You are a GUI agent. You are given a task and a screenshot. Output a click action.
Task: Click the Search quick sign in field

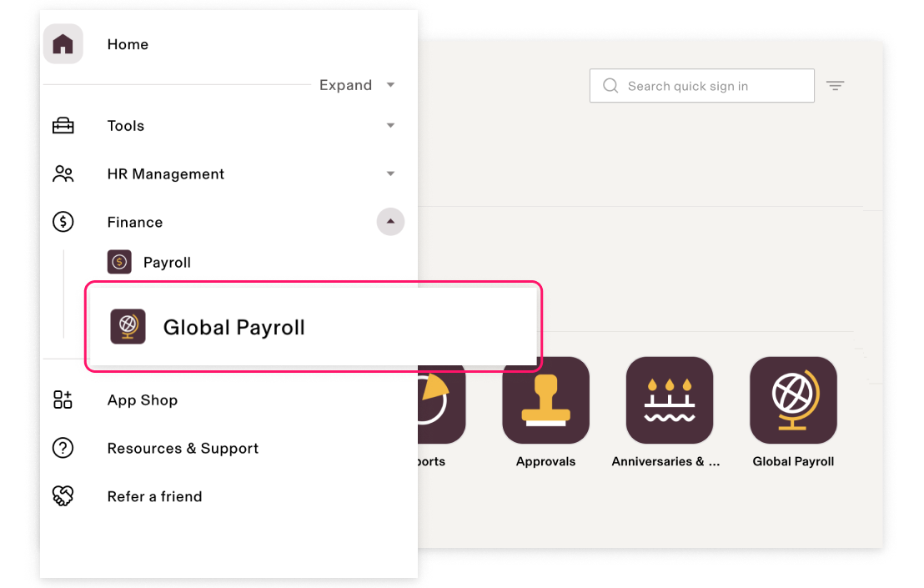702,86
